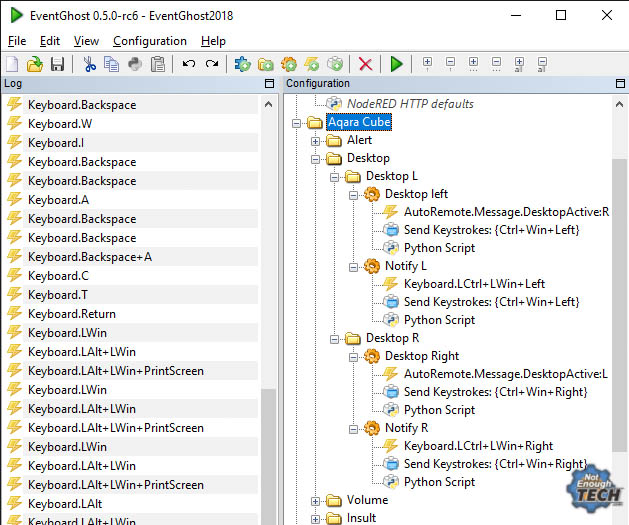This screenshot has height=525, width=629.
Task: Click the Add Folder toolbar icon
Action: pos(266,64)
